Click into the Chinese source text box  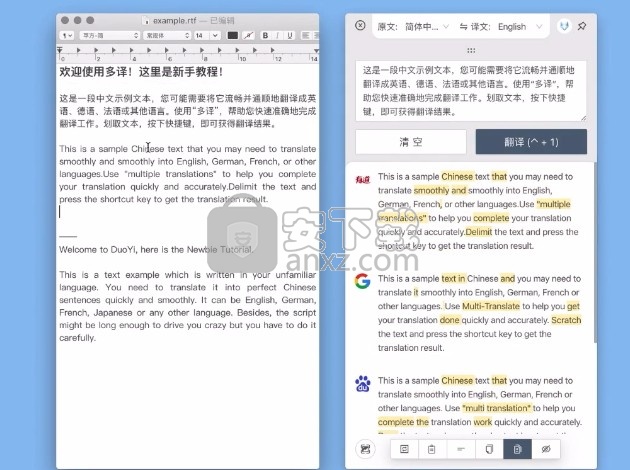[471, 91]
